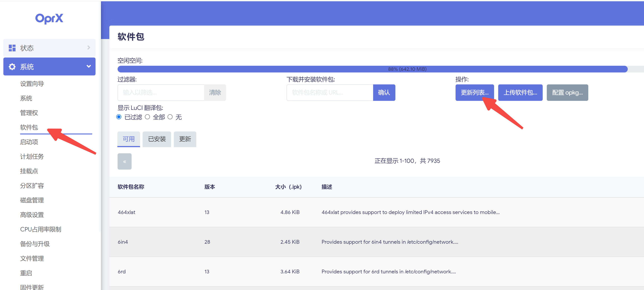Open the 可用 packages tab
The image size is (644, 290).
tap(128, 139)
